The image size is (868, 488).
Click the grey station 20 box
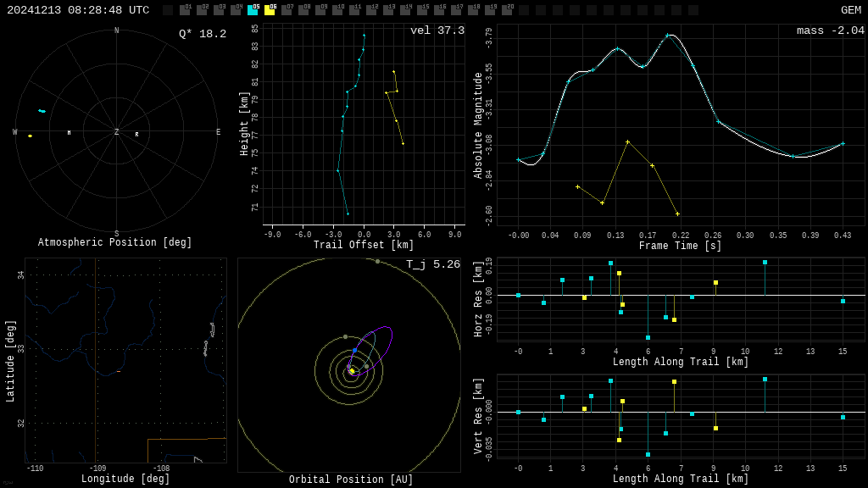pos(507,10)
